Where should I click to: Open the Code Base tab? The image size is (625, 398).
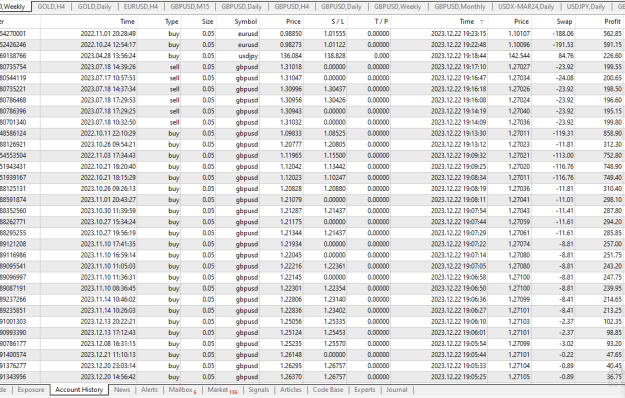pyautogui.click(x=328, y=390)
